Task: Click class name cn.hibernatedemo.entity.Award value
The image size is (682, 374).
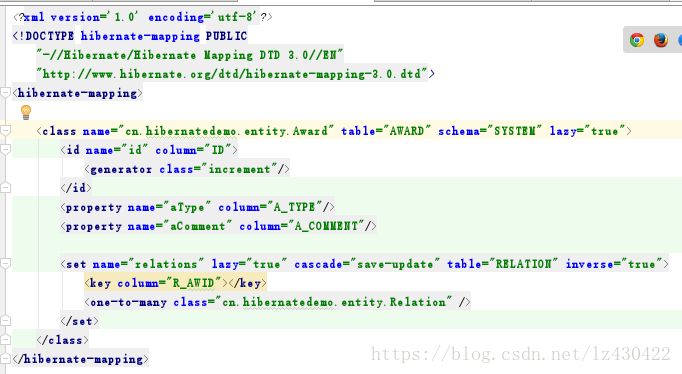Action: (226, 131)
